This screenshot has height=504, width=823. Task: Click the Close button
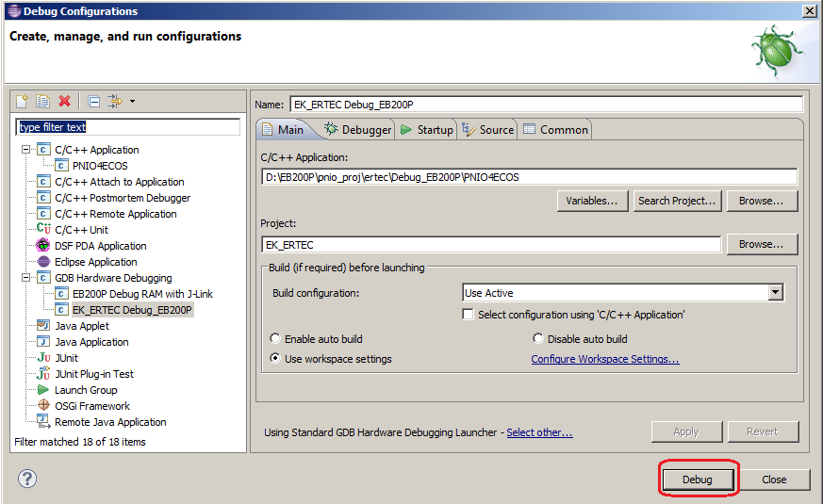pyautogui.click(x=774, y=480)
